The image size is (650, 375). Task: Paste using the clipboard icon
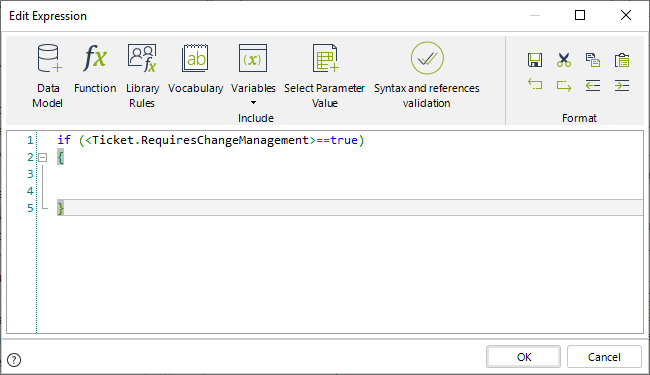(x=622, y=60)
